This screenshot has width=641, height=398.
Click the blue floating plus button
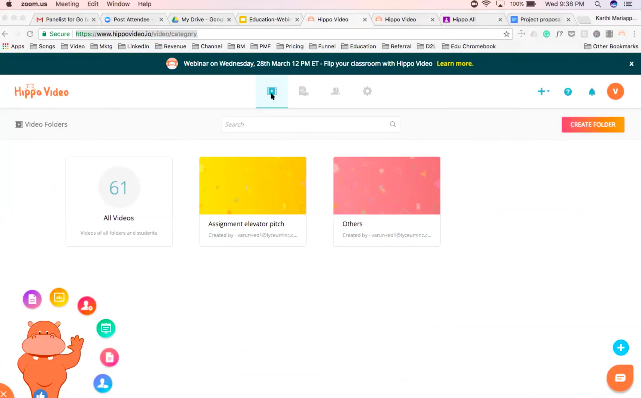(x=621, y=348)
